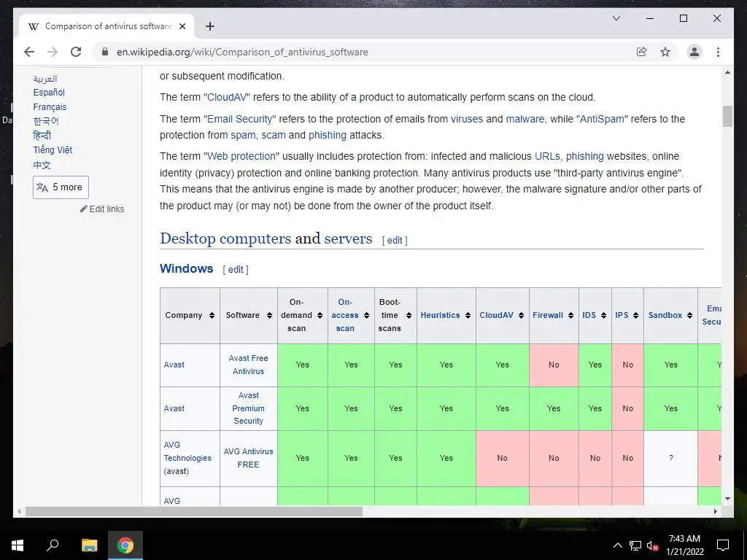
Task: Sort table by Company column
Action: [212, 315]
